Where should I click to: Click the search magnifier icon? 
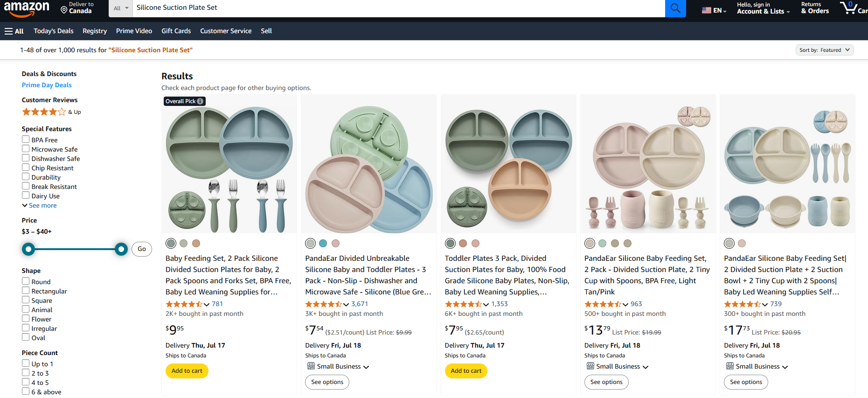(675, 8)
